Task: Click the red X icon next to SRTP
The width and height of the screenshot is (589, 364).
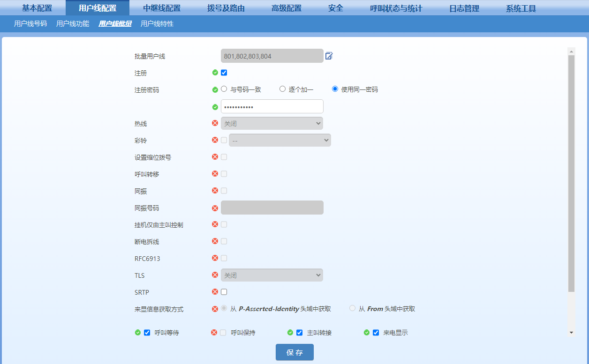Action: pos(215,291)
